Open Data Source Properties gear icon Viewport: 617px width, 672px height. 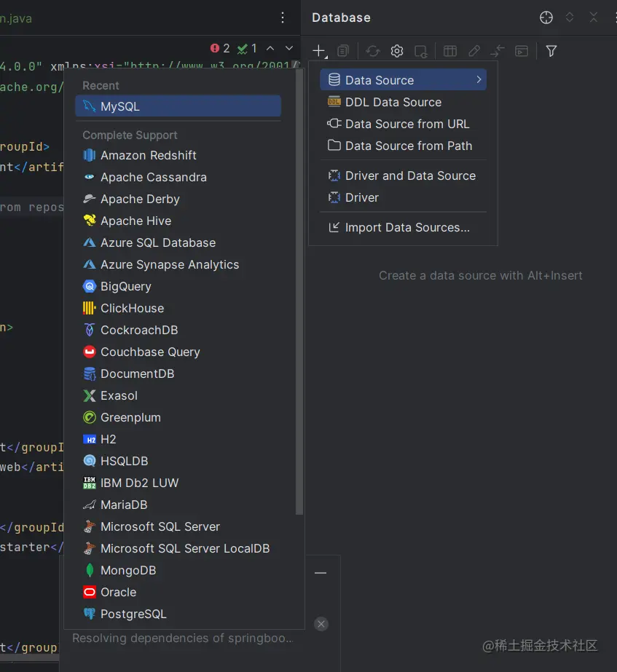pos(396,51)
